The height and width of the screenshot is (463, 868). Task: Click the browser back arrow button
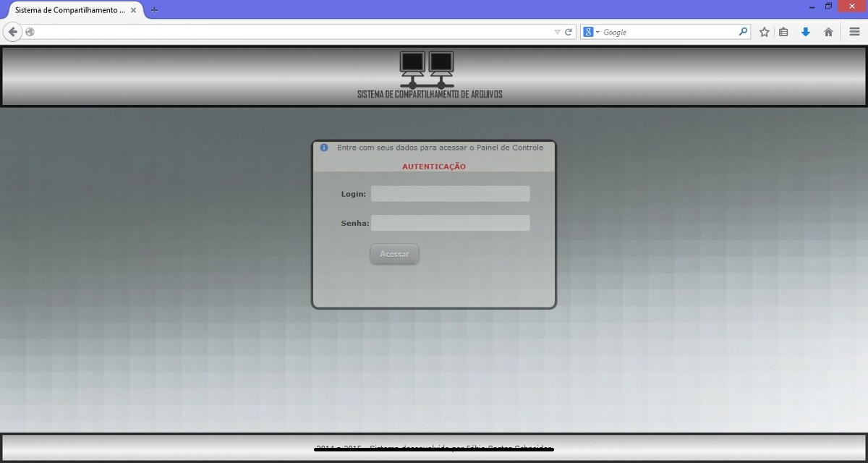pos(12,32)
